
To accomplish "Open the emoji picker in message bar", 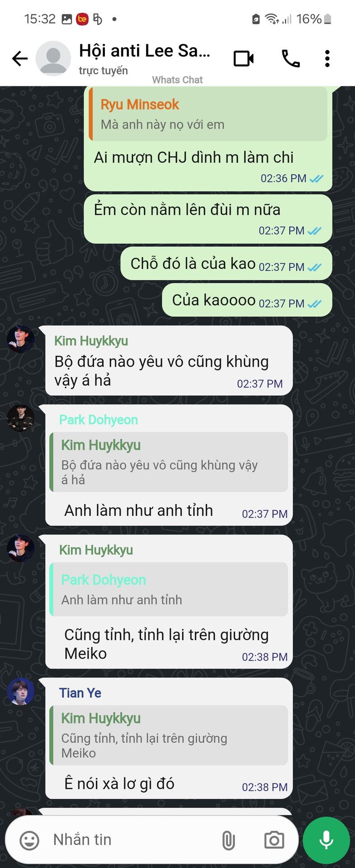I will pyautogui.click(x=29, y=840).
